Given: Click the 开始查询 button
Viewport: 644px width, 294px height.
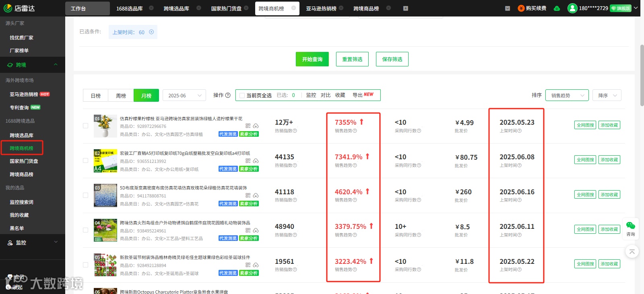Looking at the screenshot, I should [x=312, y=59].
